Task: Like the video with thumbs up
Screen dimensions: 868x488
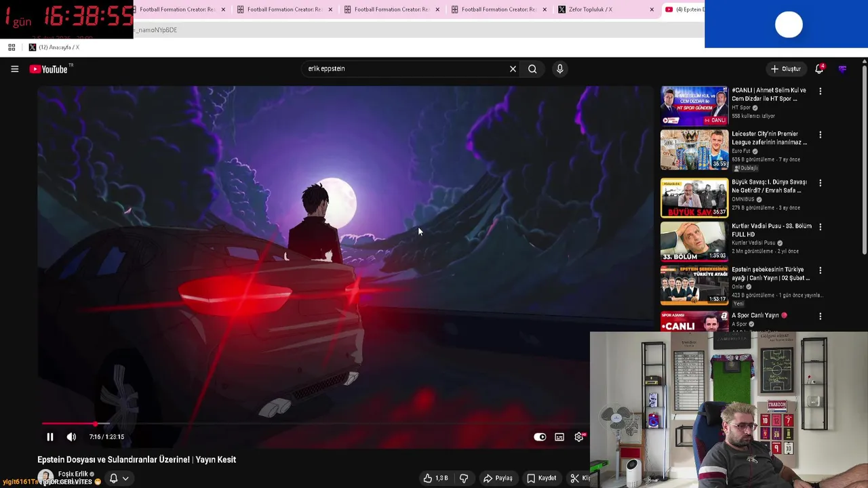Action: click(436, 478)
